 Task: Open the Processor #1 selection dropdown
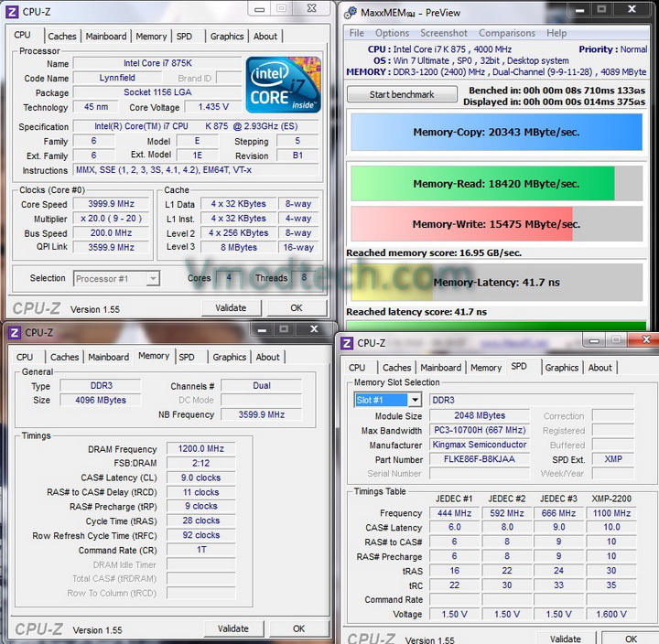tap(116, 278)
